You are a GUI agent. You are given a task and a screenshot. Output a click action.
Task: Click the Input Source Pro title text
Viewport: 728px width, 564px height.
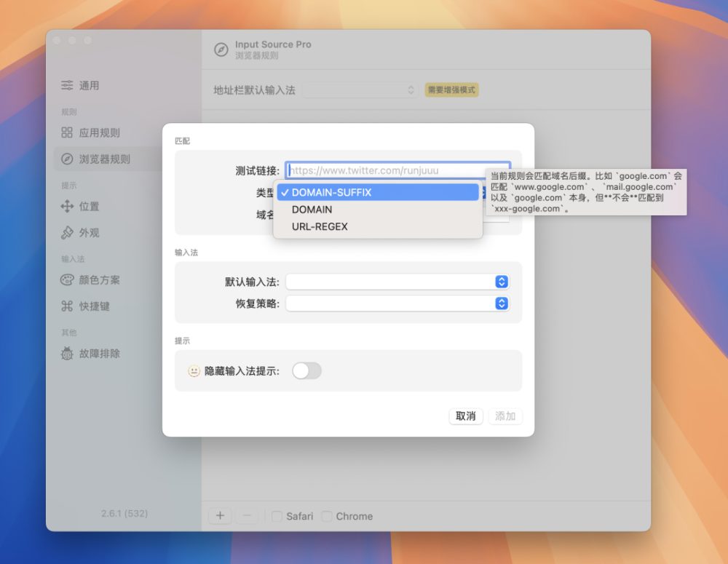tap(273, 44)
